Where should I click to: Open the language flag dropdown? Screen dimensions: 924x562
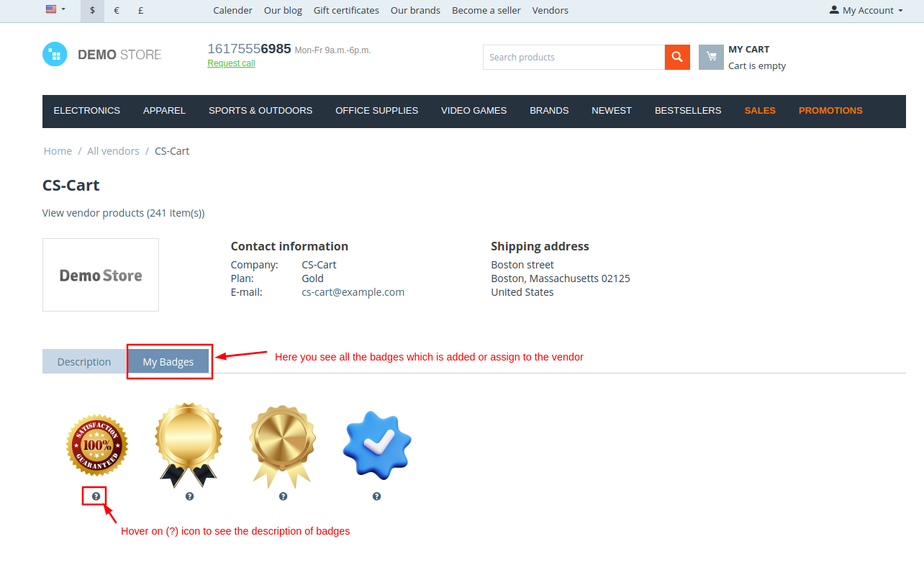click(x=55, y=9)
